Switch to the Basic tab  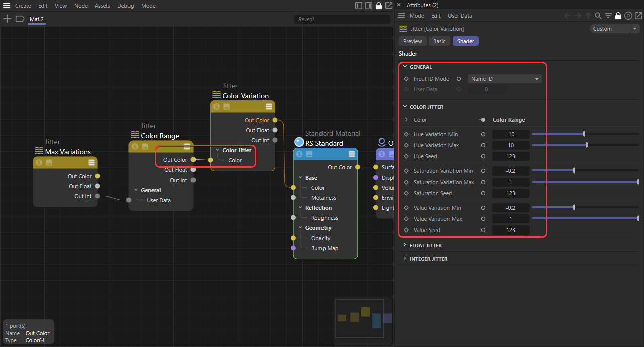click(x=439, y=41)
